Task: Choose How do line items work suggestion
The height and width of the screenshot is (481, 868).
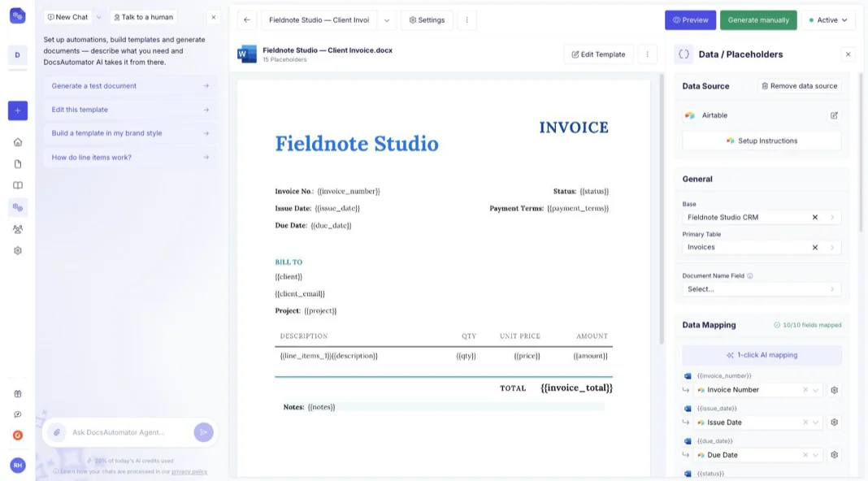Action: 130,157
